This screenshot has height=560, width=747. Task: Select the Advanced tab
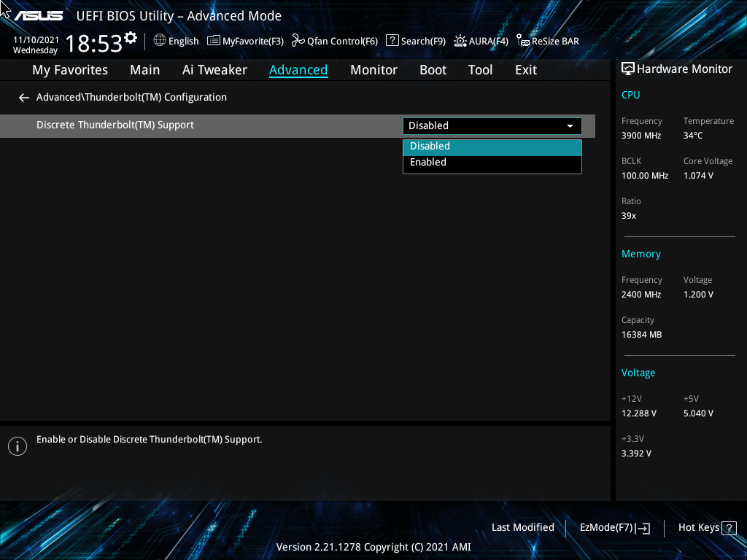(298, 70)
